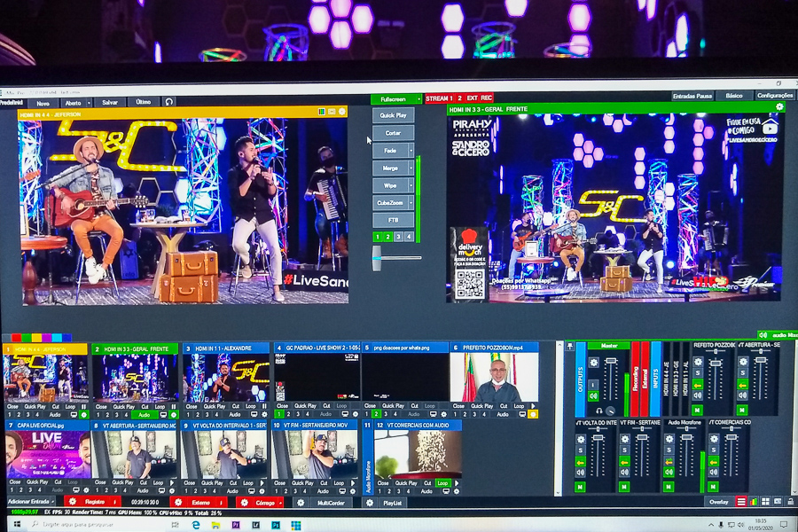
Task: Open output preview settings gear icon
Action: 779,107
